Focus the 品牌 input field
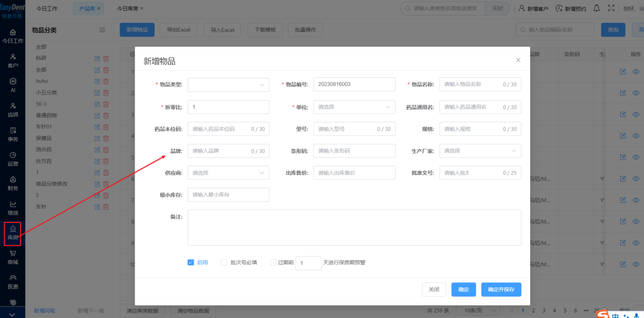 point(228,151)
